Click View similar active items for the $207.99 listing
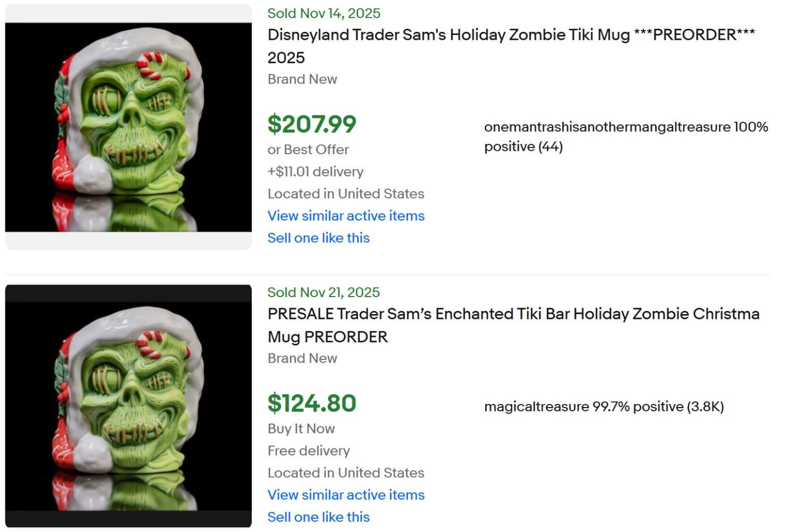 pyautogui.click(x=345, y=216)
